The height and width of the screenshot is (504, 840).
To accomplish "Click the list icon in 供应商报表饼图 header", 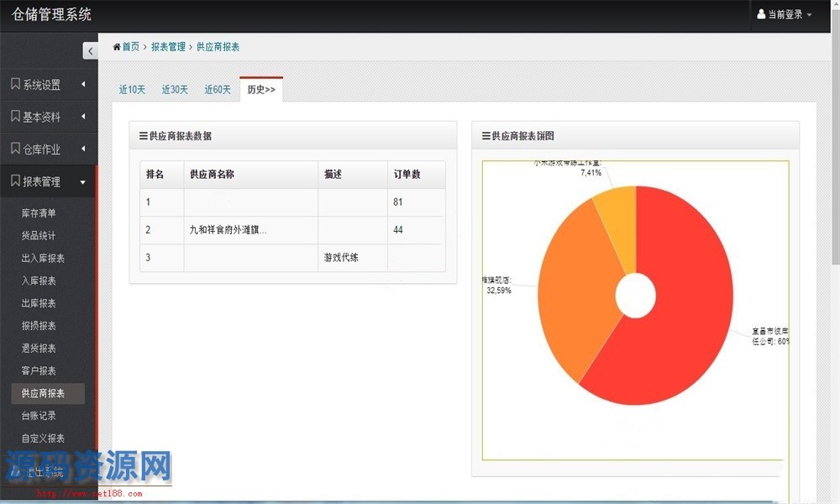I will click(x=486, y=136).
